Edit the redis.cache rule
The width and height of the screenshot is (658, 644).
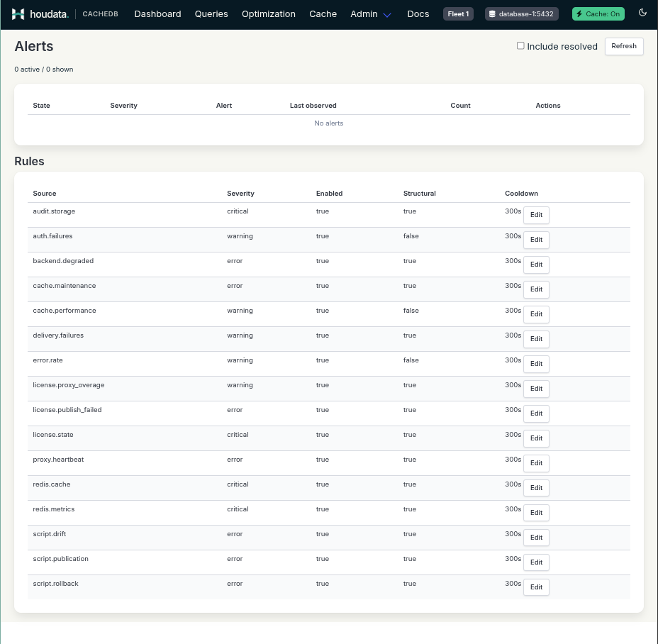[536, 487]
